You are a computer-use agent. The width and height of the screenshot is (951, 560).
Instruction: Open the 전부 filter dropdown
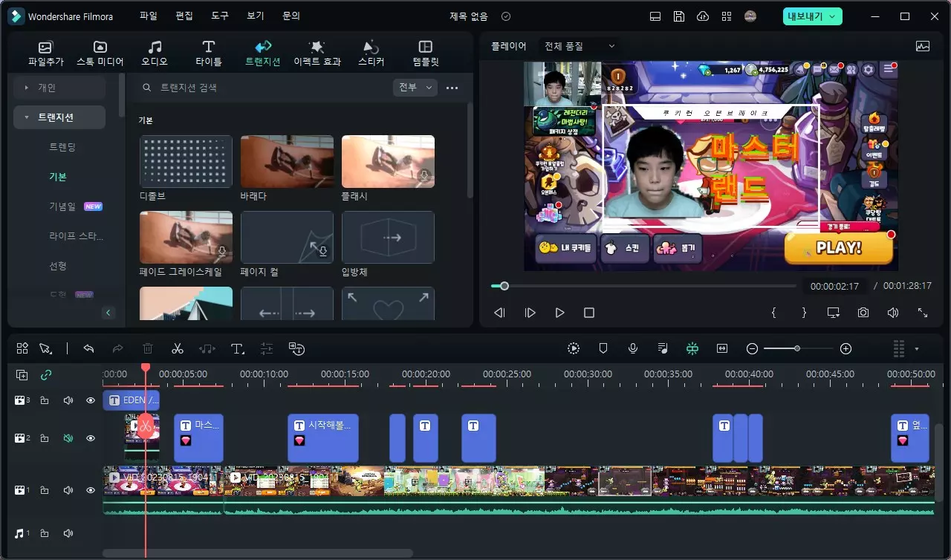point(415,88)
